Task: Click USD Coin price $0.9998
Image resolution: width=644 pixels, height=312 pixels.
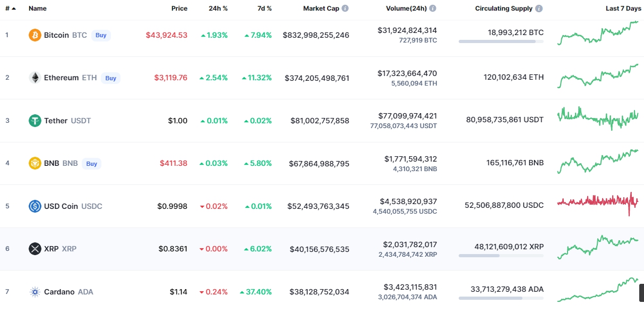Action: [173, 206]
